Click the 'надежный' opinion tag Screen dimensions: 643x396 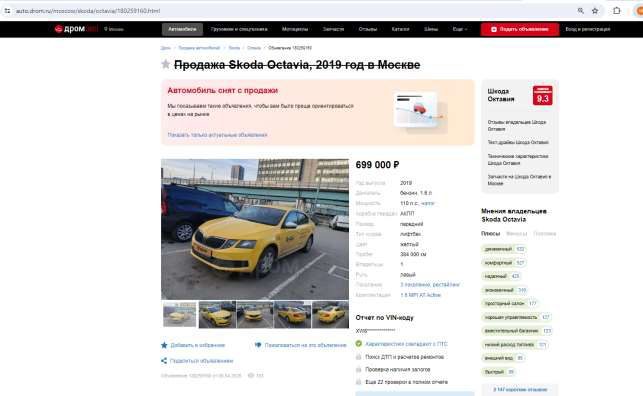pos(502,276)
